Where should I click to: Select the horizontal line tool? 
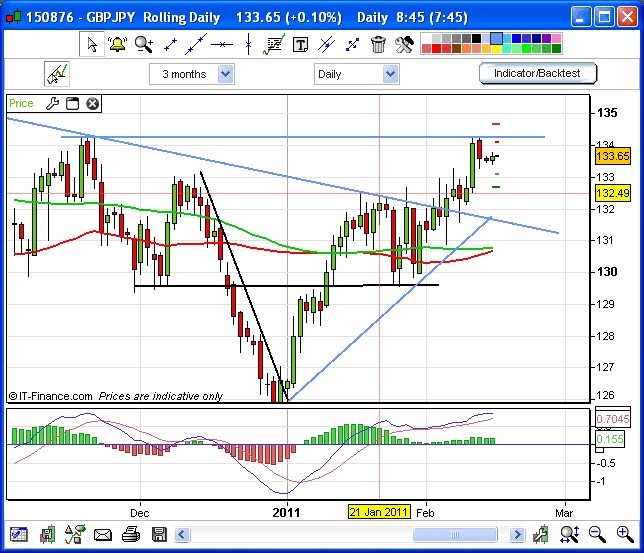(222, 44)
